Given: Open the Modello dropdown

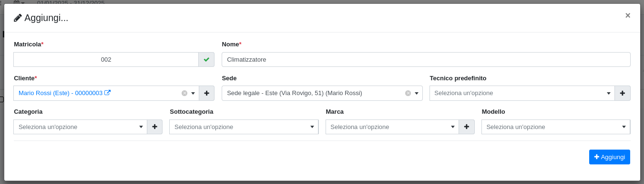Looking at the screenshot, I should pos(624,127).
